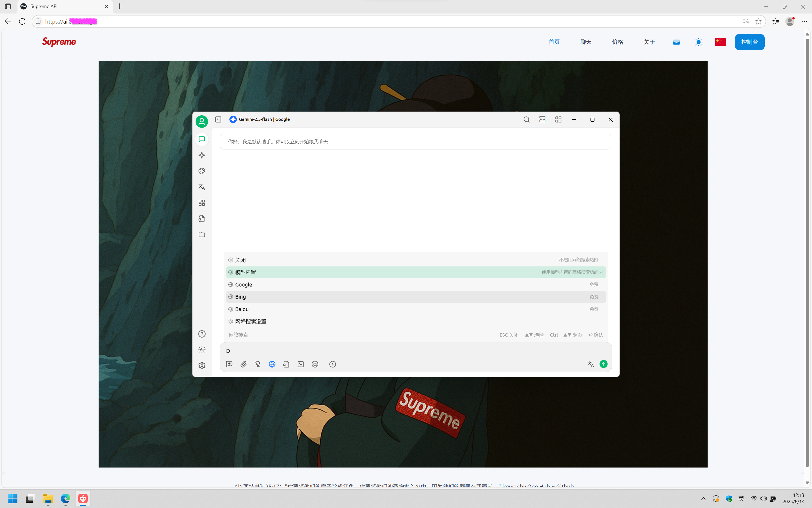Open the browser profile avatar
812x508 pixels.
coord(790,21)
